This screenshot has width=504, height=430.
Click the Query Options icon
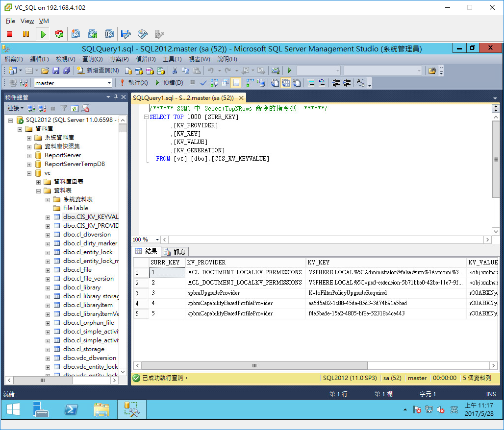pyautogui.click(x=226, y=83)
